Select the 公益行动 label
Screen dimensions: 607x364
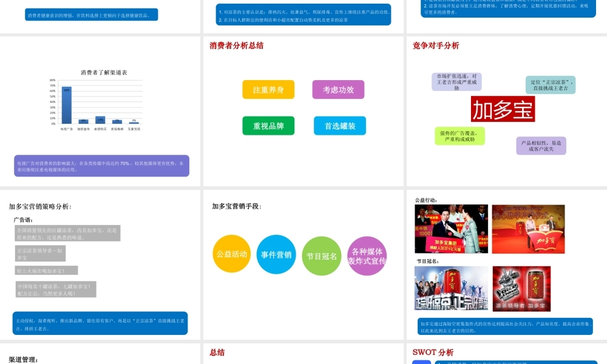[426, 200]
